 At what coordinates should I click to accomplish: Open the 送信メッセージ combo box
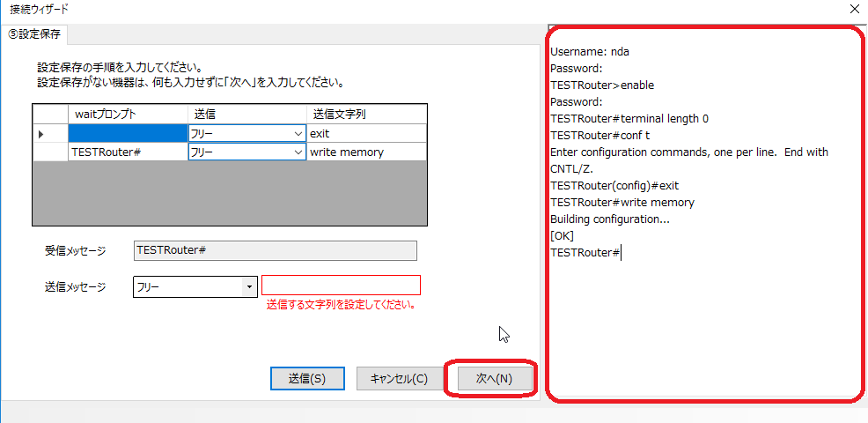tap(249, 286)
